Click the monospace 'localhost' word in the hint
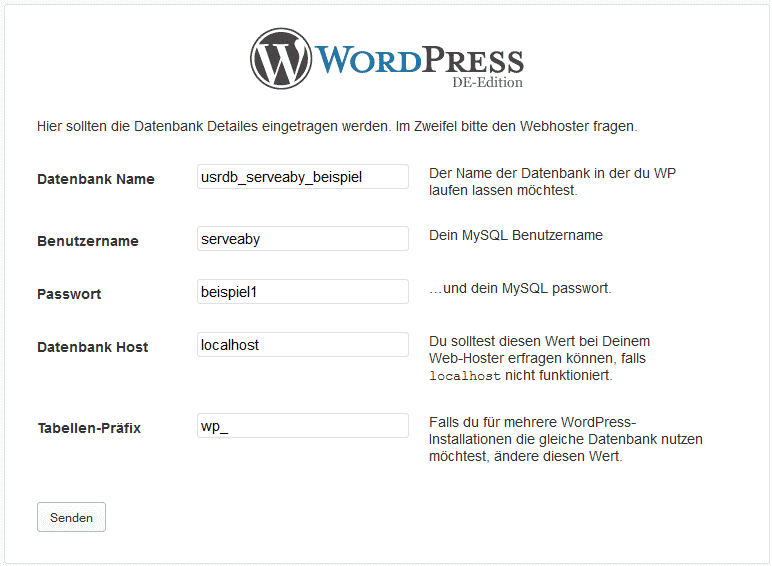772x566 pixels. click(464, 377)
